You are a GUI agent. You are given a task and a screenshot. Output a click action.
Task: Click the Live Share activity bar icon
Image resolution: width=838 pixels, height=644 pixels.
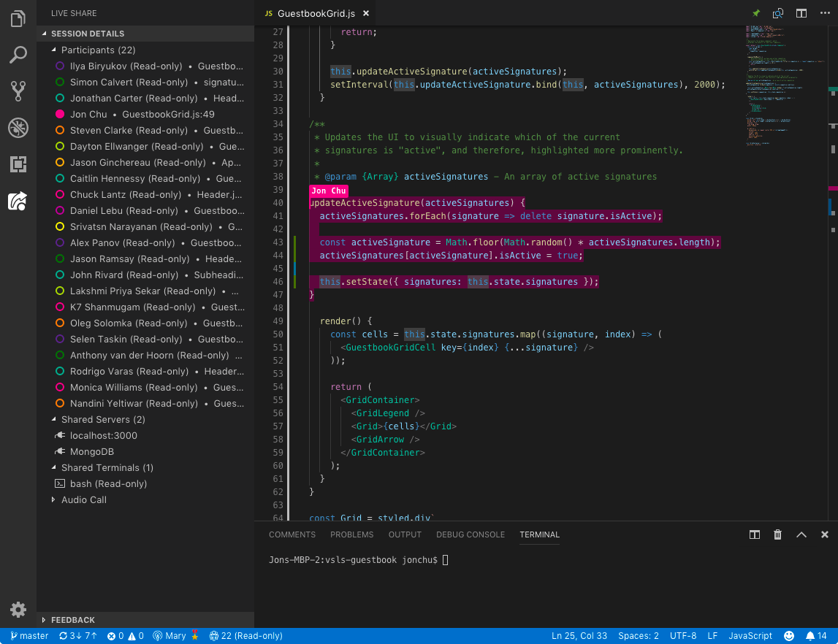click(18, 202)
